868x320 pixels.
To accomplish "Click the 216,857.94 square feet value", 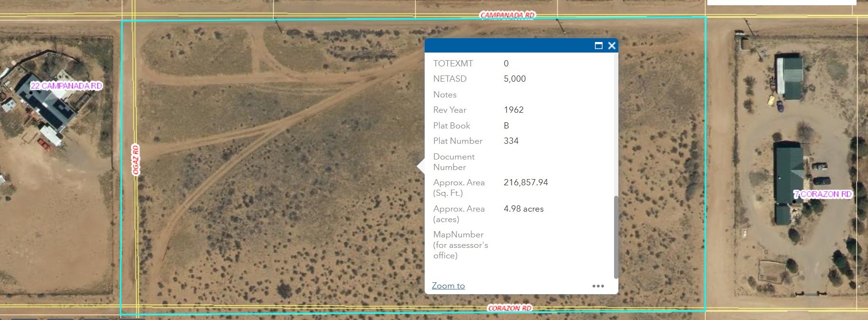I will click(526, 182).
